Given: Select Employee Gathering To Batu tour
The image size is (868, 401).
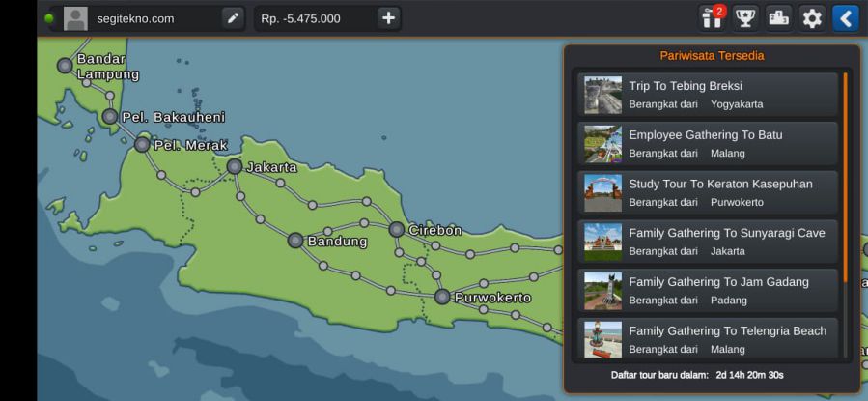Looking at the screenshot, I should click(x=708, y=144).
